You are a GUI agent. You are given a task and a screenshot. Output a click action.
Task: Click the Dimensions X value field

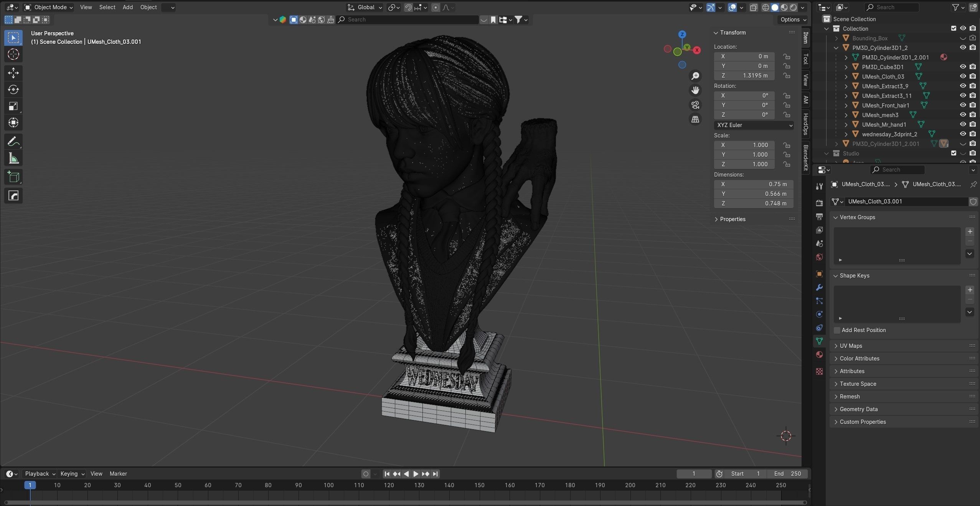tap(754, 184)
